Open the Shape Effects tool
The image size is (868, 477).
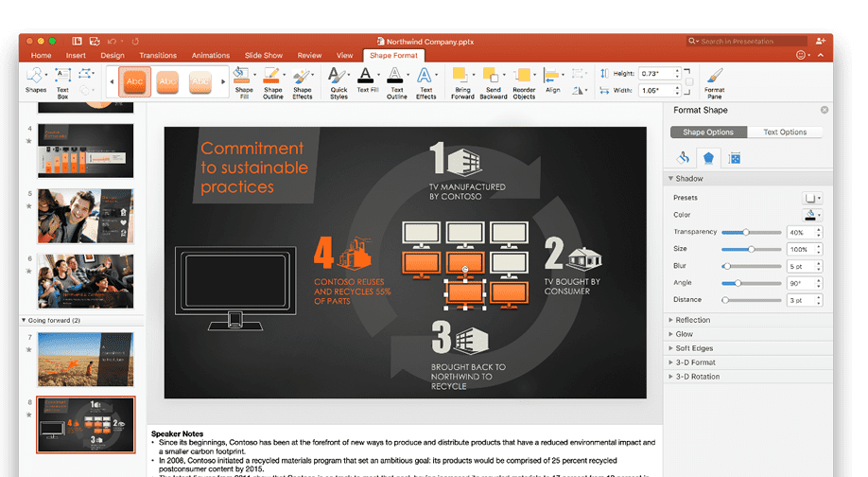tap(303, 83)
